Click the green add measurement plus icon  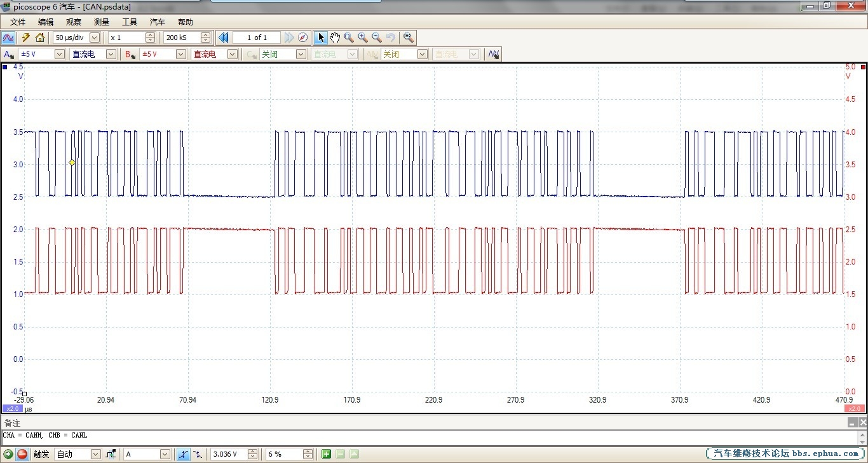(327, 454)
